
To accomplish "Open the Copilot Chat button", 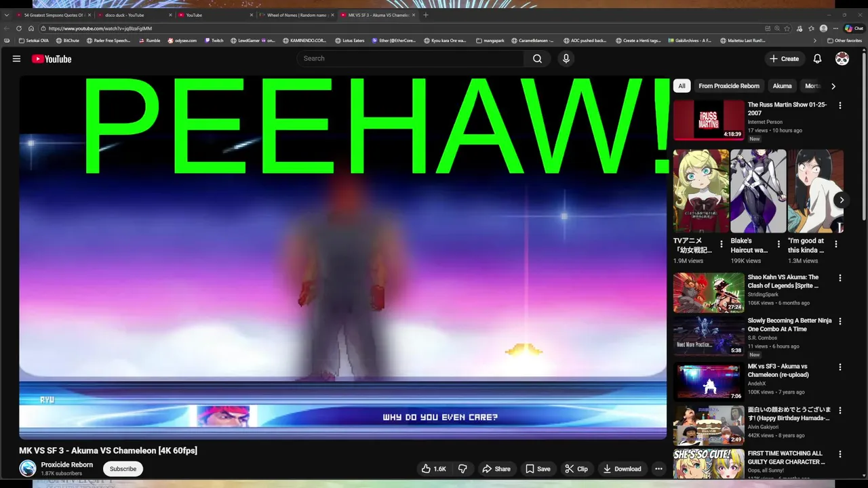I will point(853,28).
